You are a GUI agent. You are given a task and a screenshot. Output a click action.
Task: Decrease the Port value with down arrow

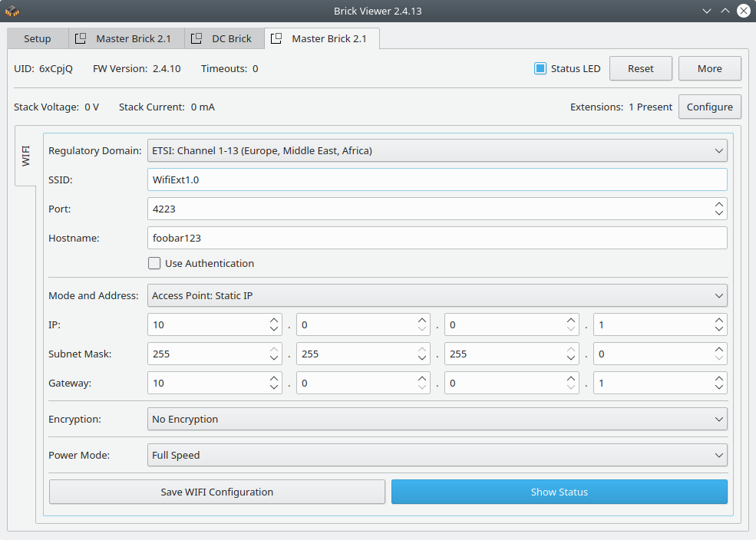point(719,213)
